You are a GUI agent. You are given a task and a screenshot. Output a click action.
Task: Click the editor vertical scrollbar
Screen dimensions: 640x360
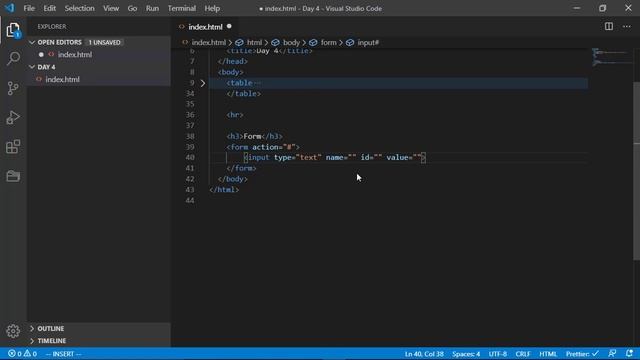(x=636, y=171)
